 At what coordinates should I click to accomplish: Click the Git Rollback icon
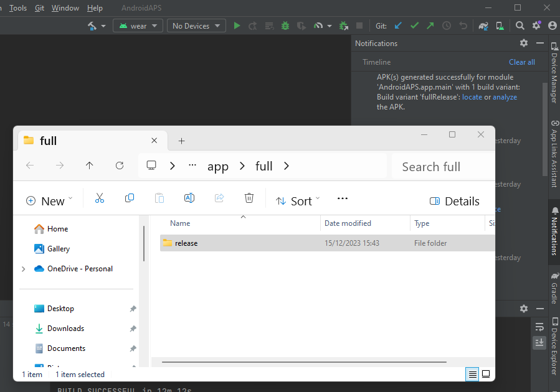point(463,26)
